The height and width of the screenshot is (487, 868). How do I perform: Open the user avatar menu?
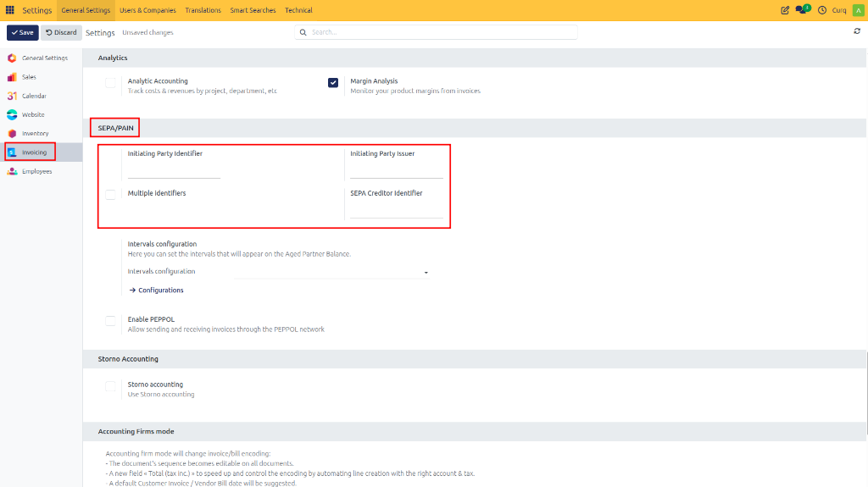coord(859,10)
